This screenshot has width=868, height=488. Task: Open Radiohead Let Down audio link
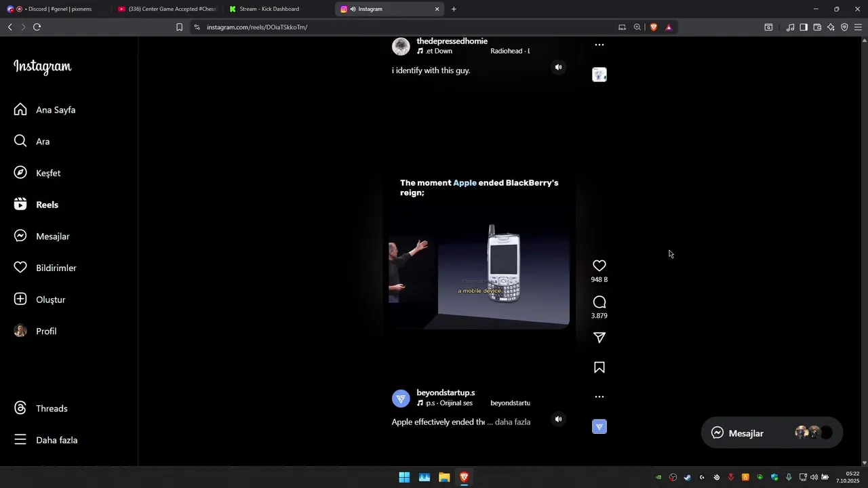(473, 51)
